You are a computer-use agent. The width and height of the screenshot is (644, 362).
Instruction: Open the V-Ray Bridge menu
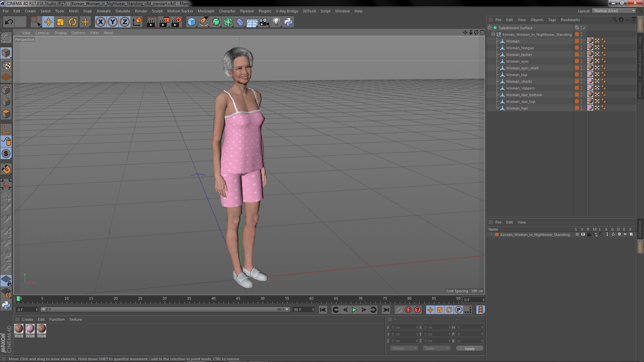coord(287,11)
